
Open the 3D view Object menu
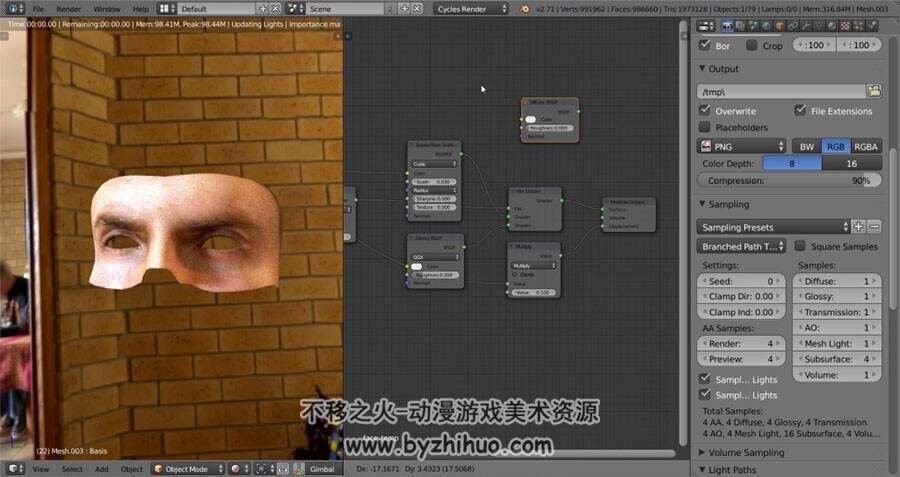[131, 469]
